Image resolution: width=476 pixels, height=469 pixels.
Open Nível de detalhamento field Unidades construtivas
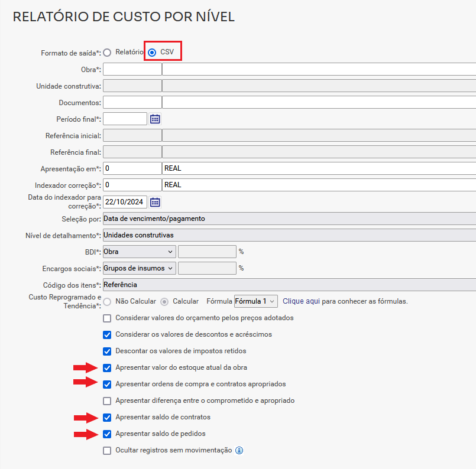[x=289, y=235]
